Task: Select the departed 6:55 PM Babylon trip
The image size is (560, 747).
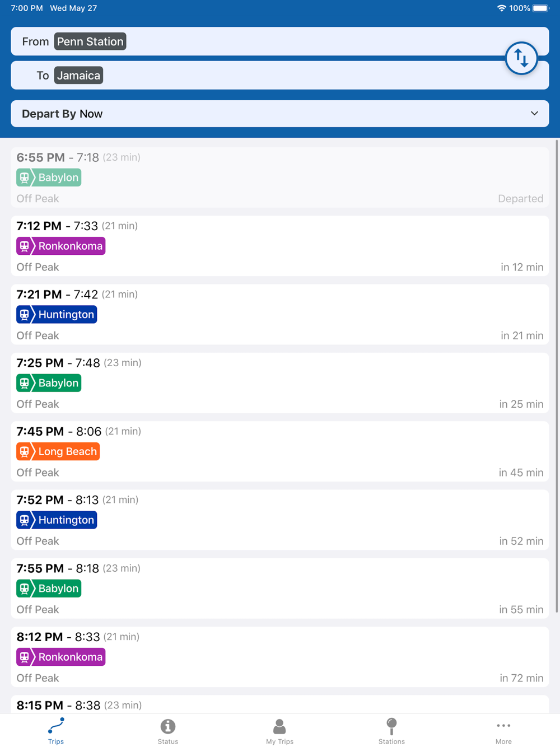Action: point(280,178)
